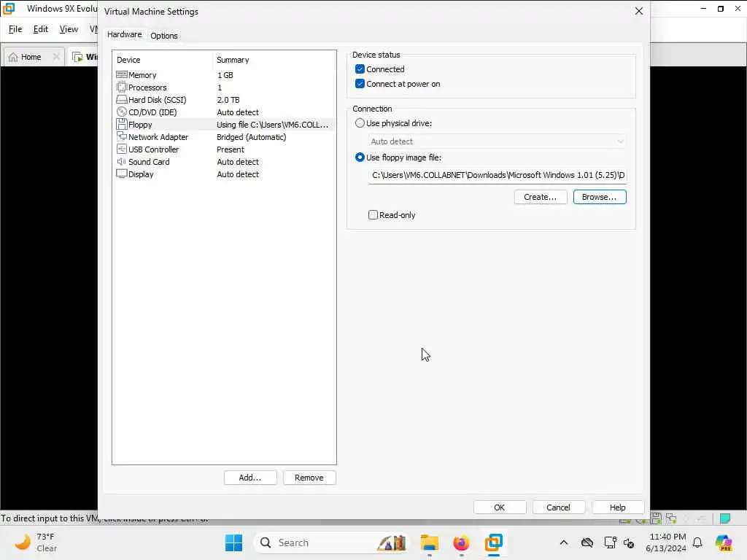This screenshot has width=747, height=560.
Task: Toggle Connect at power on checkbox
Action: click(360, 84)
